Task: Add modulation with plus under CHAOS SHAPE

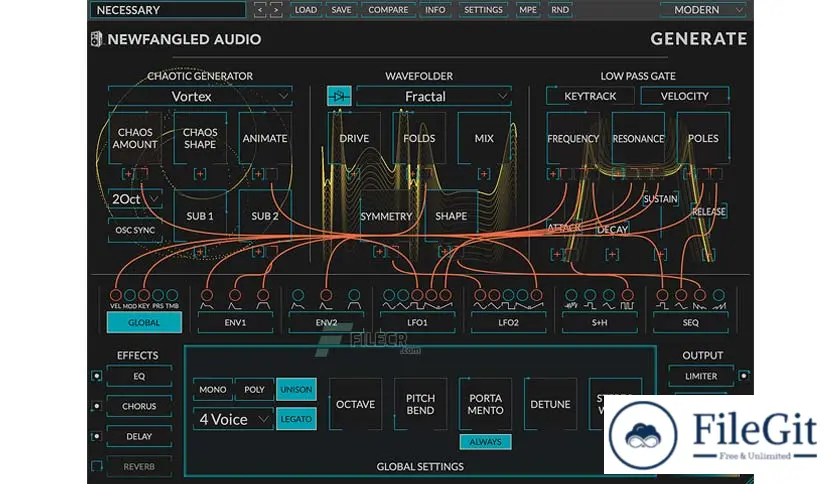Action: coord(200,174)
